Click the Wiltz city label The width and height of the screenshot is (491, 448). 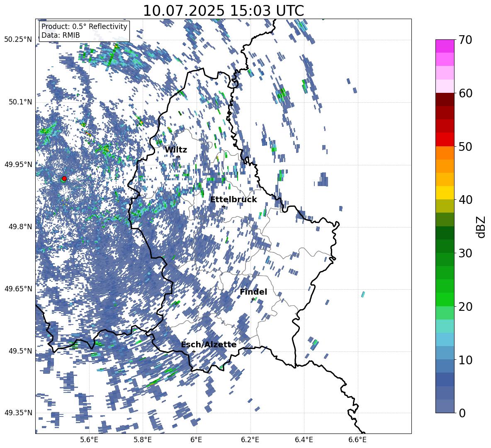(x=176, y=150)
